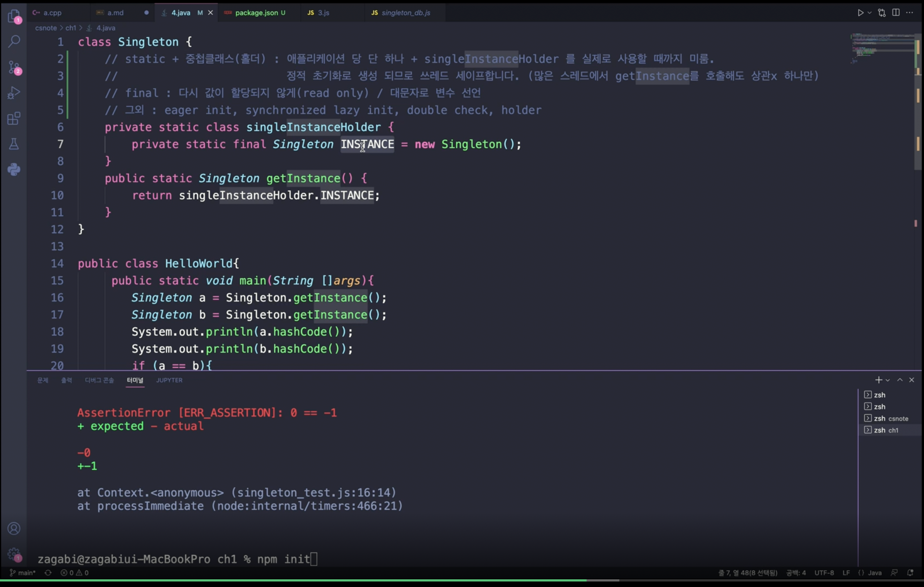Viewport: 924px width, 587px height.
Task: Maximize the panel with the up chevron
Action: pos(900,380)
